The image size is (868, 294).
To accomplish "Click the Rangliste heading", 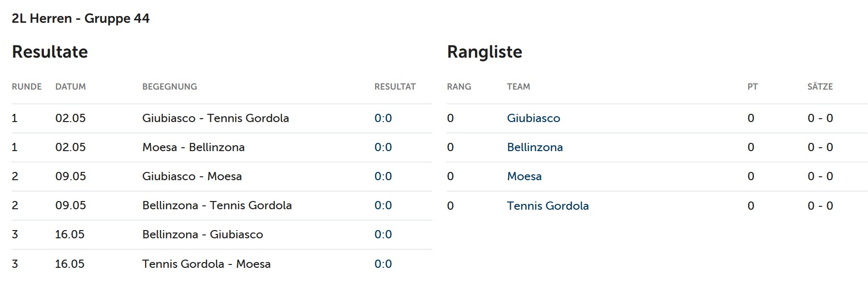I will [x=484, y=52].
